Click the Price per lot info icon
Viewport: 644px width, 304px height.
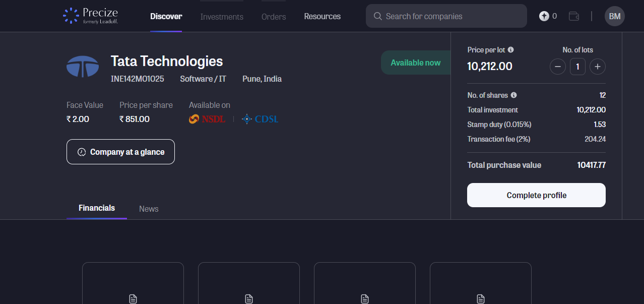510,50
